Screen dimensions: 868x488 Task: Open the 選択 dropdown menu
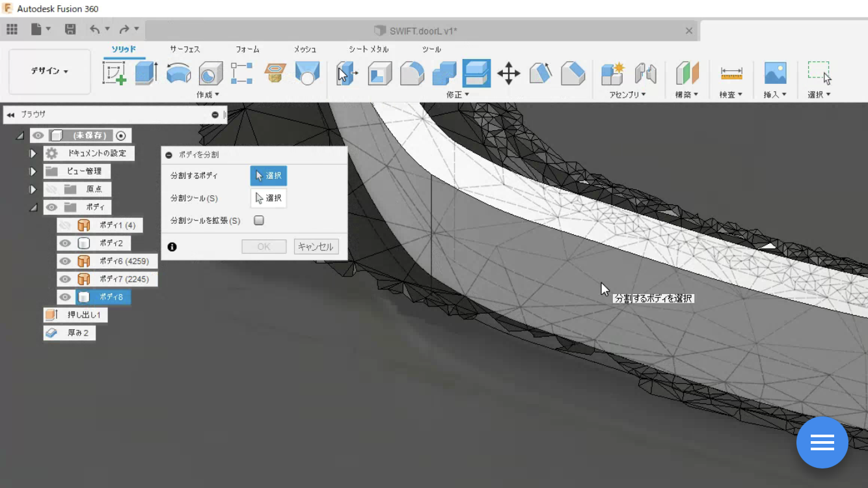[x=819, y=95]
